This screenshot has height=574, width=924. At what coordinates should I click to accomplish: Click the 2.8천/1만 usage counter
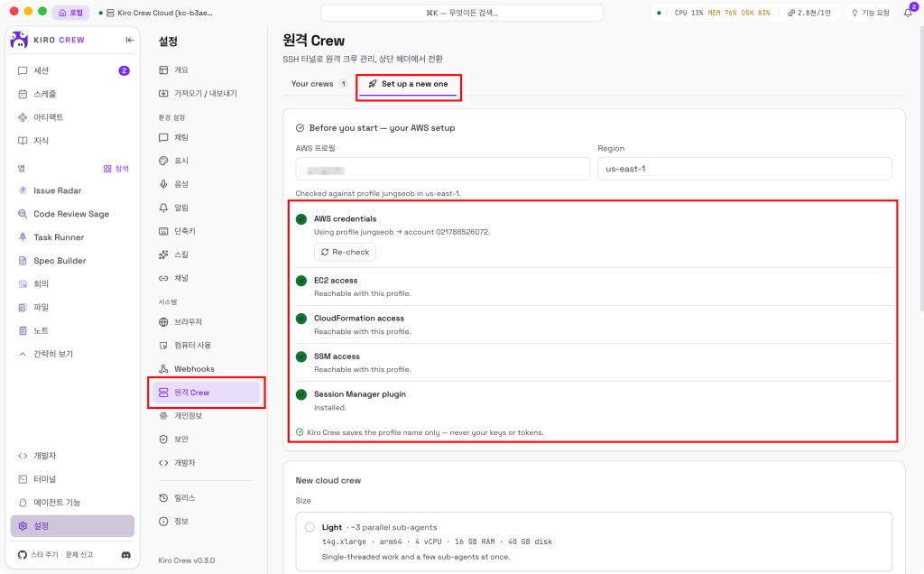click(809, 13)
